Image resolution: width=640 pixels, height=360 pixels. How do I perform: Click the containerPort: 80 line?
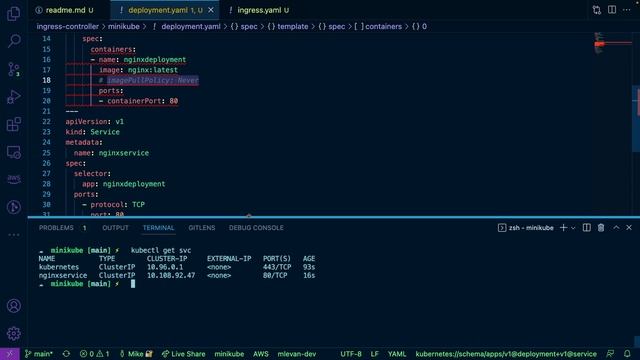[x=138, y=101]
